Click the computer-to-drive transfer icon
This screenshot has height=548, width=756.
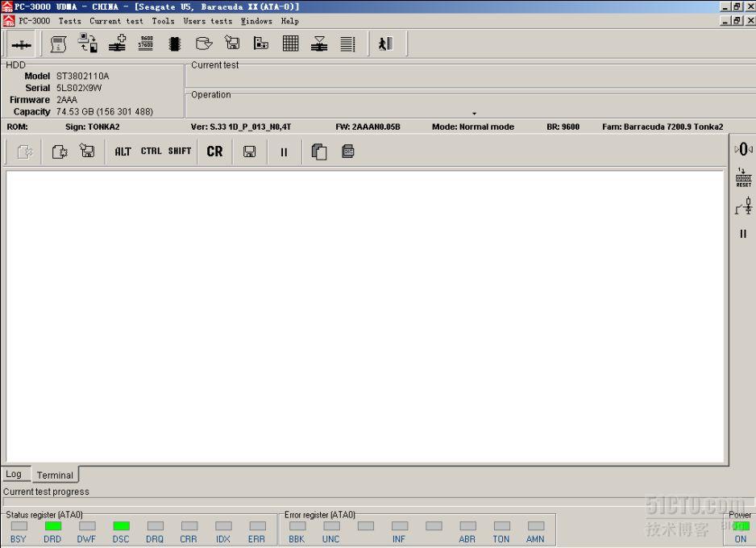(88, 43)
